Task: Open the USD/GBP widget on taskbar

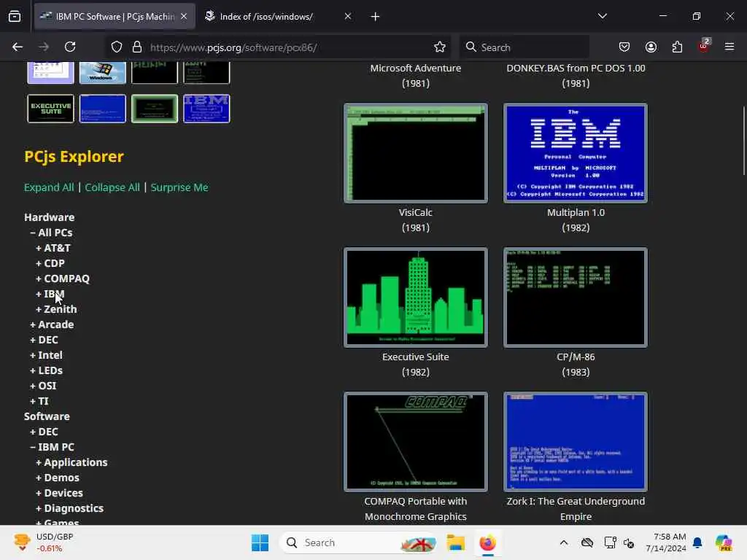Action: [44, 542]
